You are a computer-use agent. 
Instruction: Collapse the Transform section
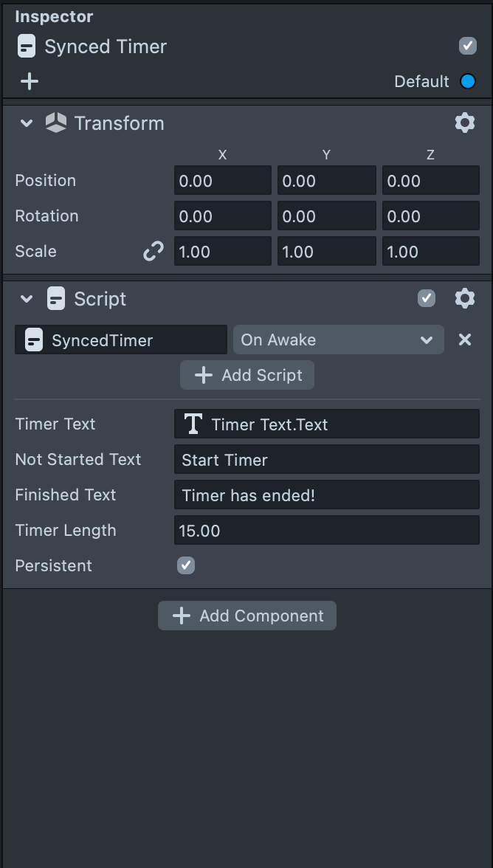(27, 123)
